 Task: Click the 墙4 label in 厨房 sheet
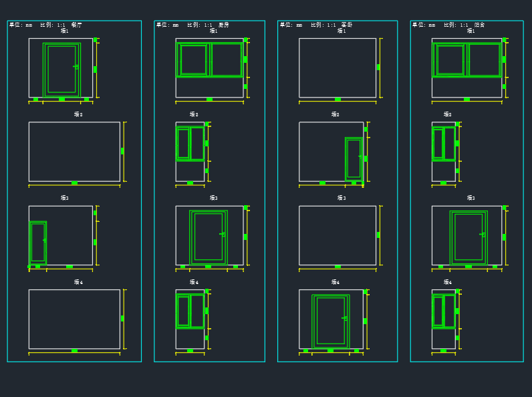click(x=194, y=282)
